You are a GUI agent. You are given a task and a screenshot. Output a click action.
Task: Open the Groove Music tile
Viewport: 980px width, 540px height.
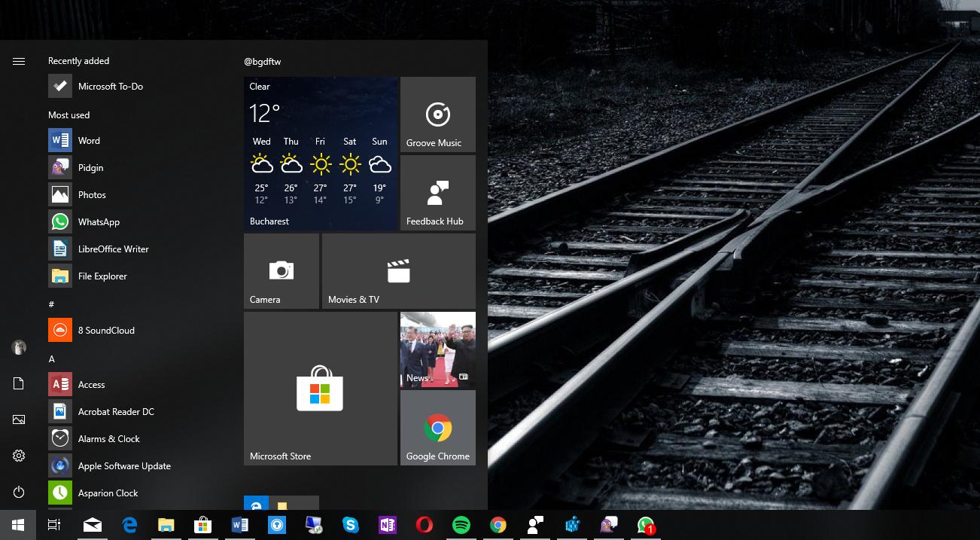pos(438,114)
